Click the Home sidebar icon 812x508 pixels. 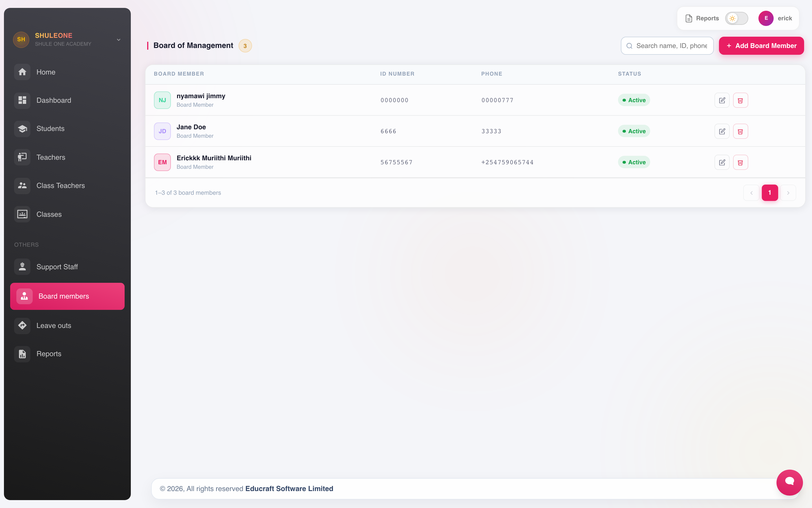tap(22, 72)
